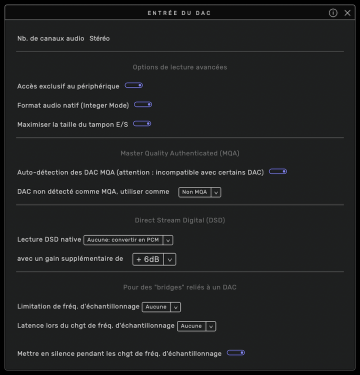Click arrow of the Latence selector
Screen dimensions: 360x375
click(x=211, y=327)
